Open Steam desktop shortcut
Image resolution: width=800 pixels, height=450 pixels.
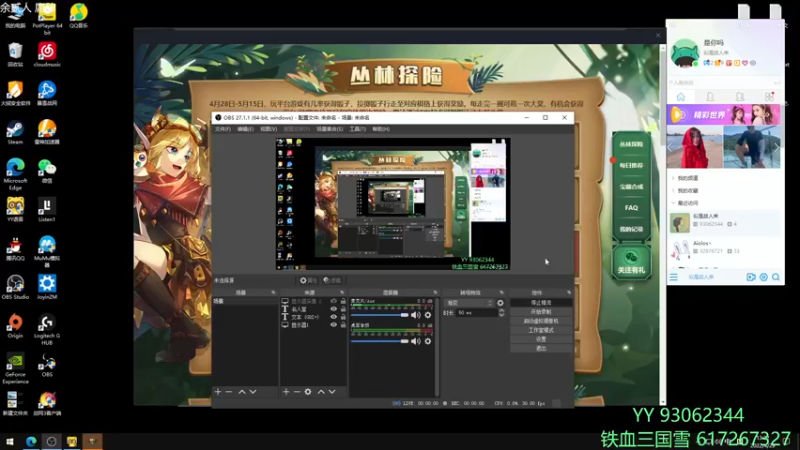[15, 133]
